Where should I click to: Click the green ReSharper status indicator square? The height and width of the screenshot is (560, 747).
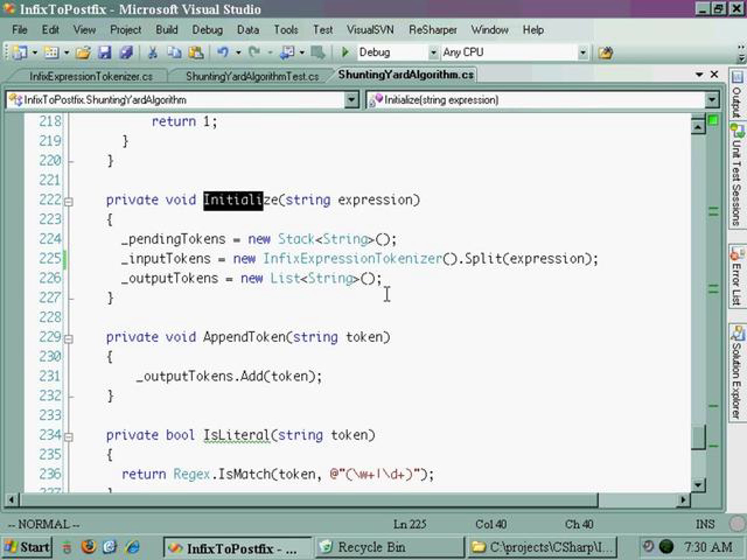click(713, 120)
